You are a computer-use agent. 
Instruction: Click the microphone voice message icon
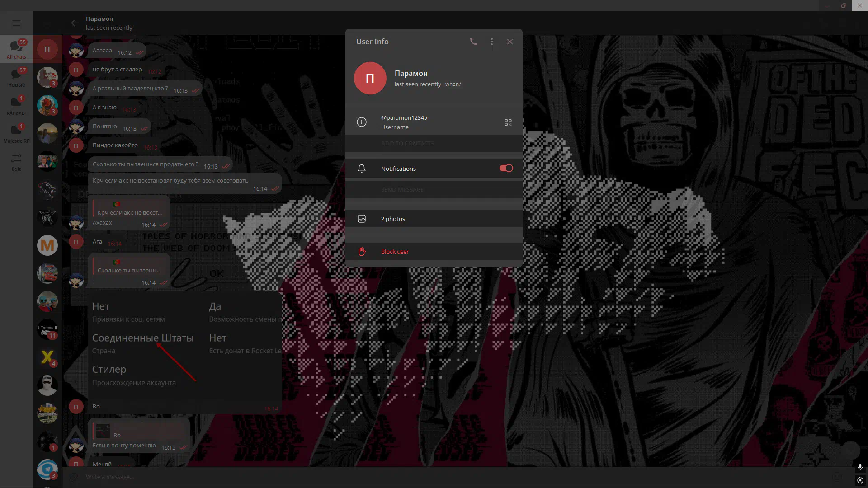pos(860,467)
